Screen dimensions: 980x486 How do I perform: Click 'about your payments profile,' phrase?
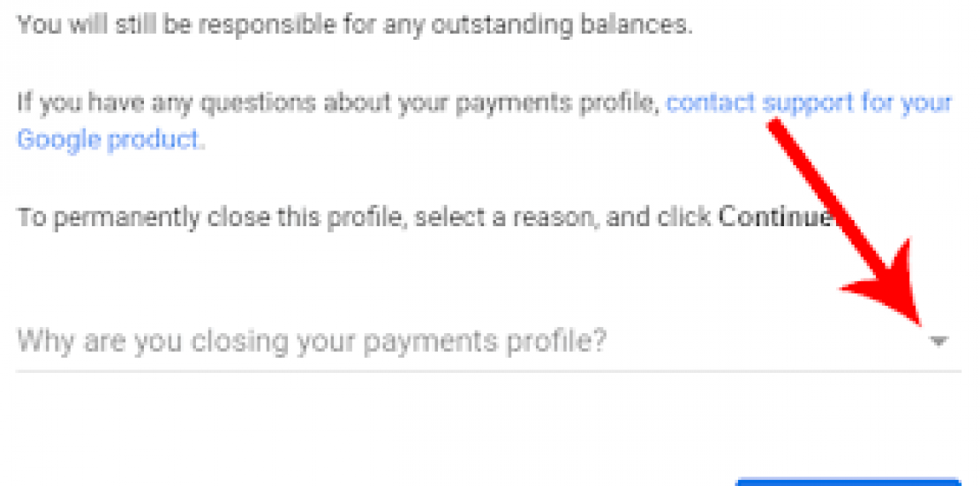490,103
